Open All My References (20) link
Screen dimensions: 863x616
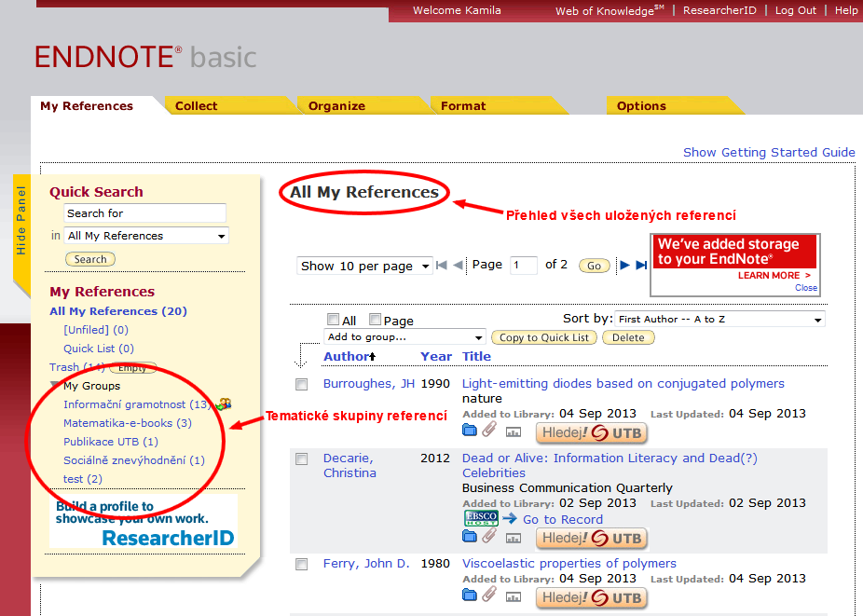point(118,311)
